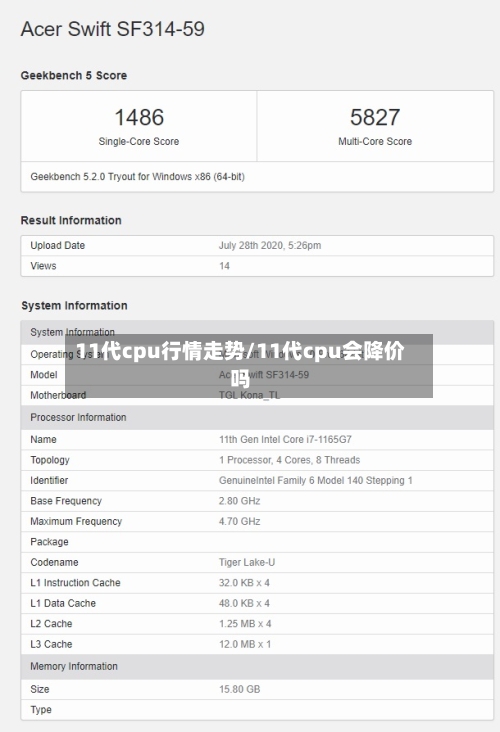The width and height of the screenshot is (500, 732).
Task: Select the Single-Core Score label
Action: (x=139, y=141)
